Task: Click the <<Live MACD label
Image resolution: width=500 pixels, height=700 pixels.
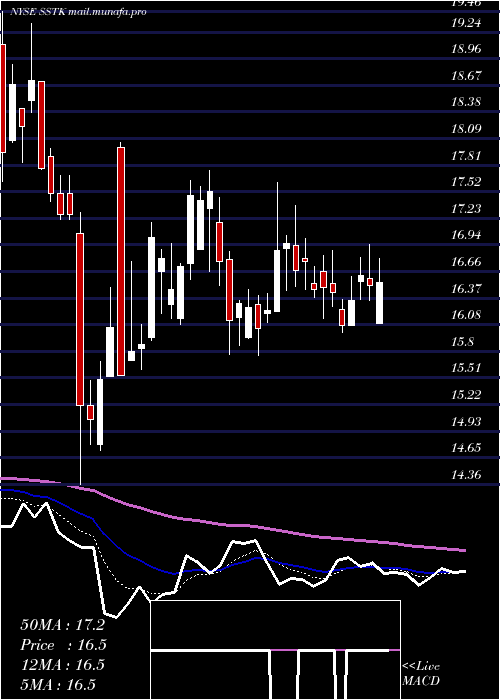Action: tap(421, 673)
